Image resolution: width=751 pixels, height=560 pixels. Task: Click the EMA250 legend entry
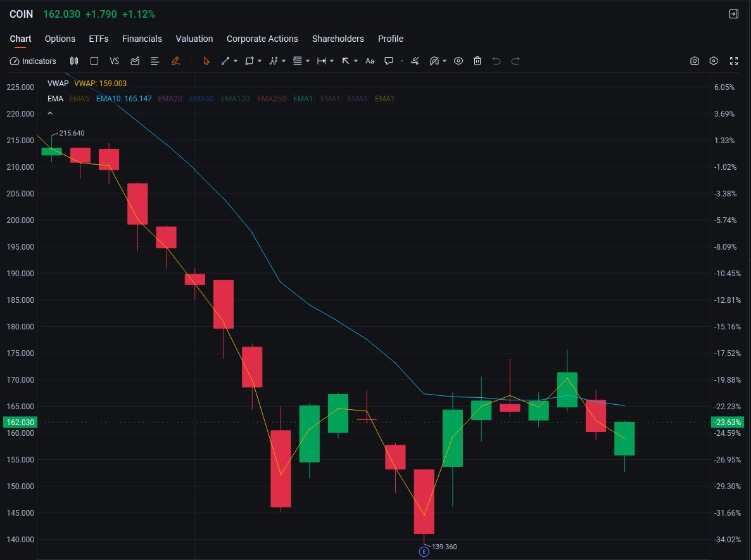pos(272,99)
